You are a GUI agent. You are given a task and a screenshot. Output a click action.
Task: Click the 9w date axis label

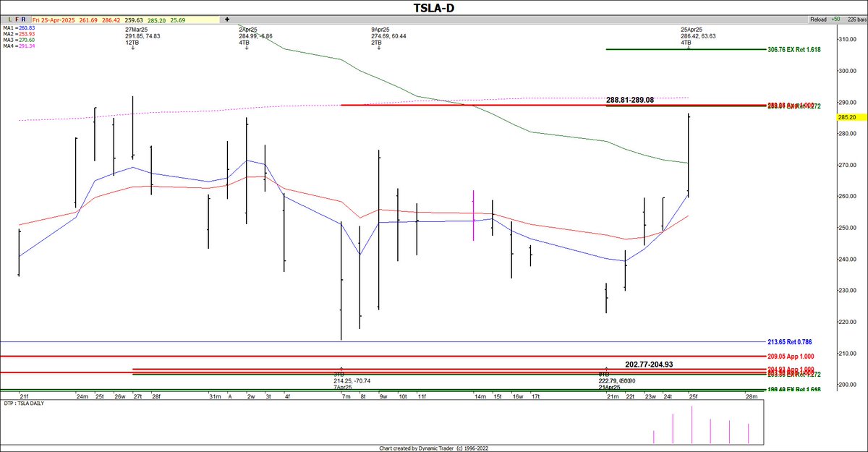coord(383,396)
